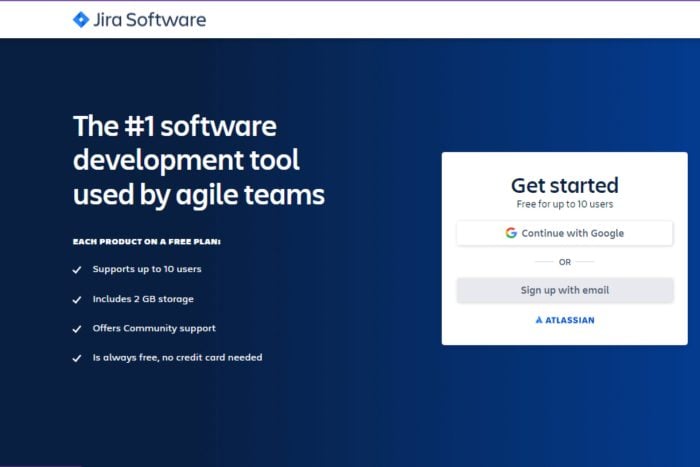Screen dimensions: 700x467
Task: Click the OR divider between sign-up options
Action: pyautogui.click(x=565, y=262)
